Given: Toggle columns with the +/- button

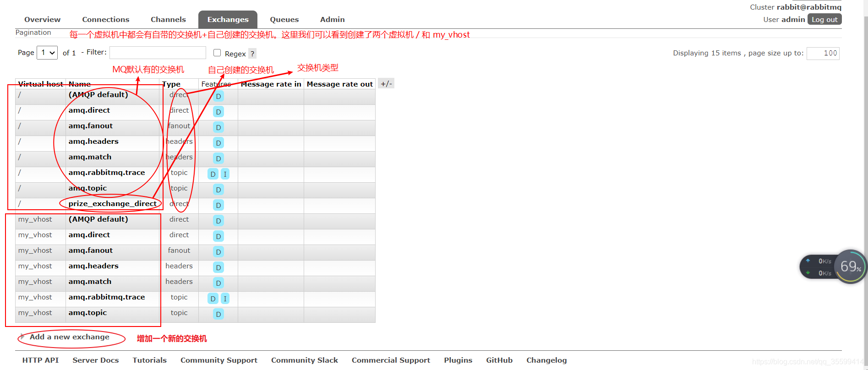Looking at the screenshot, I should 386,83.
